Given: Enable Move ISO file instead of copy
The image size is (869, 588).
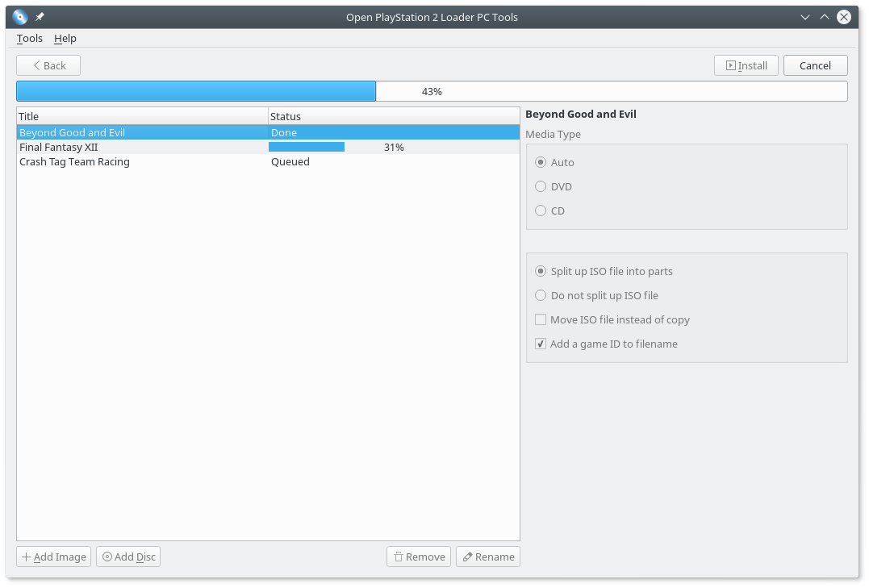Looking at the screenshot, I should pos(612,319).
